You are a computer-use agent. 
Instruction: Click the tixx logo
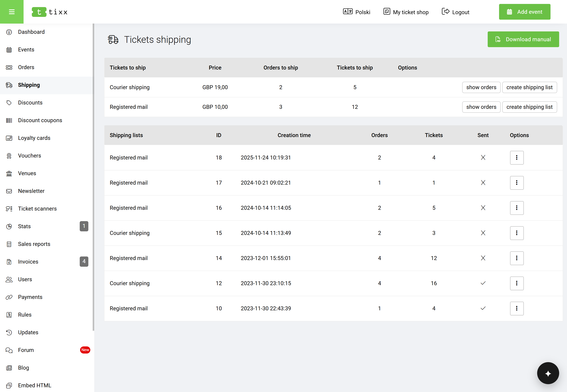click(50, 12)
